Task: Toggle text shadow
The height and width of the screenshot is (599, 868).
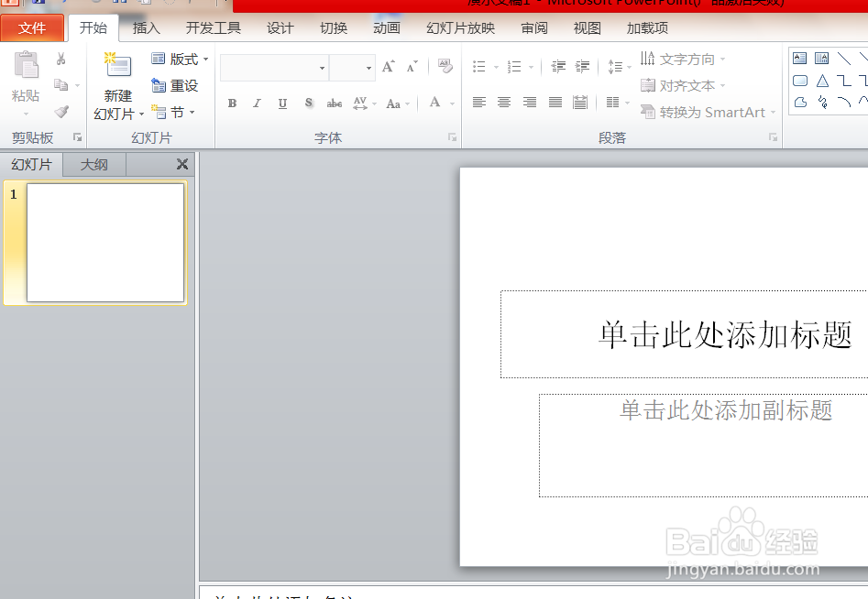Action: pyautogui.click(x=309, y=103)
